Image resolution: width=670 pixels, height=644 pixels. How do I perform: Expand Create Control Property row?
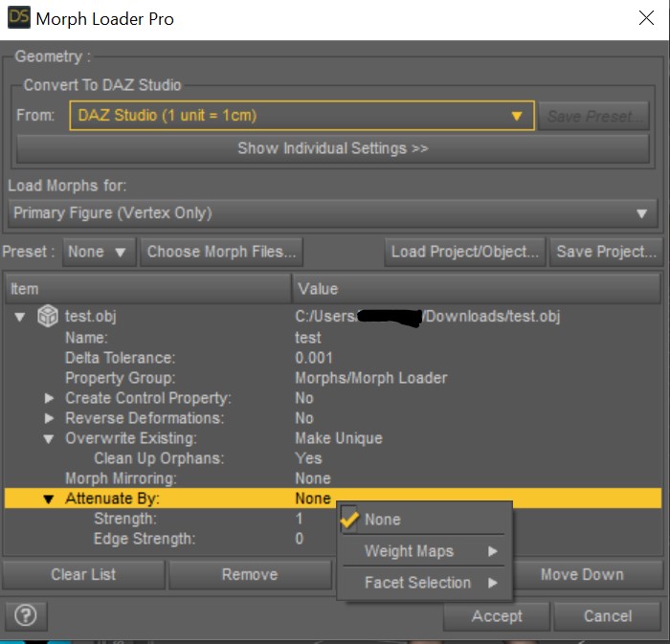pos(49,398)
